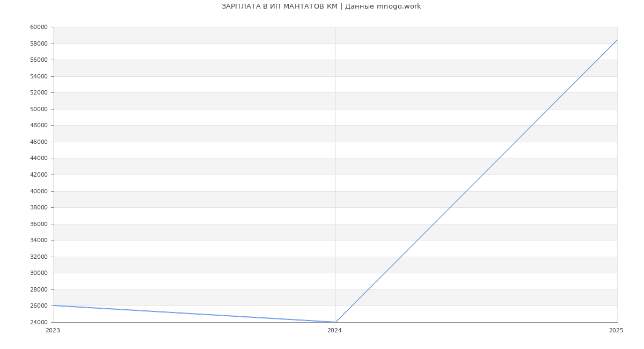Click the 2023 data point on line
644x349 pixels.
tap(54, 306)
